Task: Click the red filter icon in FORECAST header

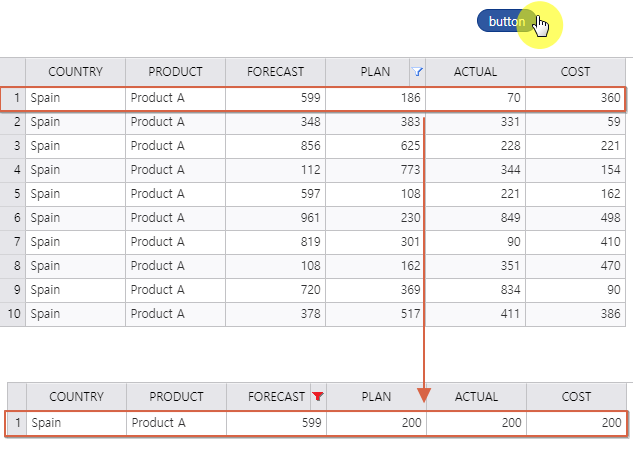Action: point(318,397)
